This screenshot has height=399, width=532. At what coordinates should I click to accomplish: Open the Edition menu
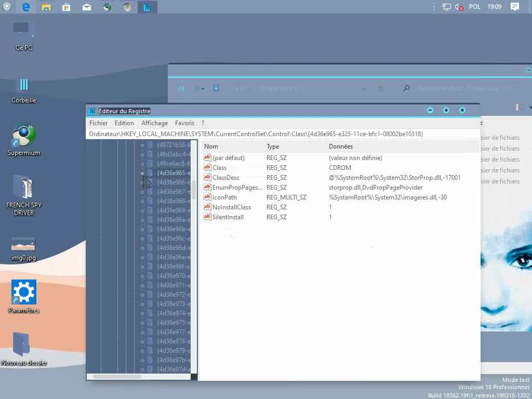click(x=124, y=123)
